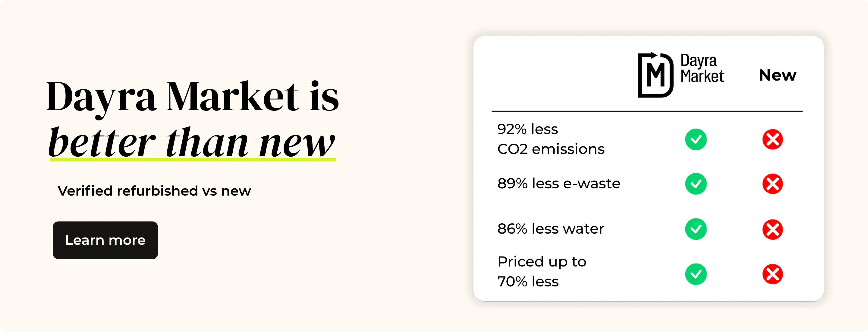Click the Priced up to 70% less label
This screenshot has height=332, width=868.
tap(542, 271)
